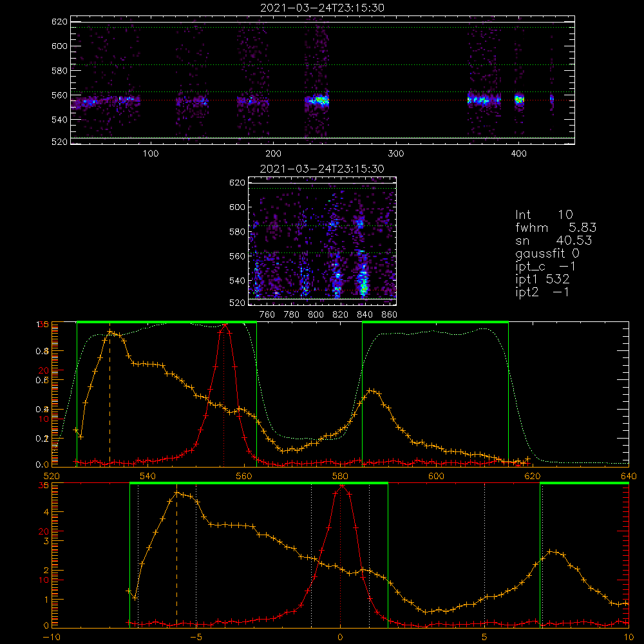The width and height of the screenshot is (644, 644).
Task: Click y-axis label 620 of the top spectrogram
Action: (59, 22)
